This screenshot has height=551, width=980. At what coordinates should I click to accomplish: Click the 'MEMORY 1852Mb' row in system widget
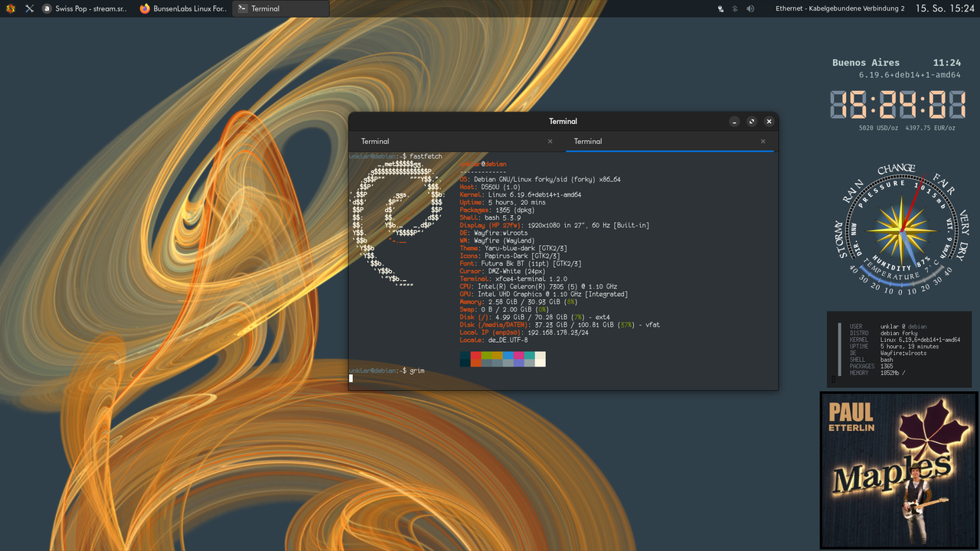[x=877, y=373]
